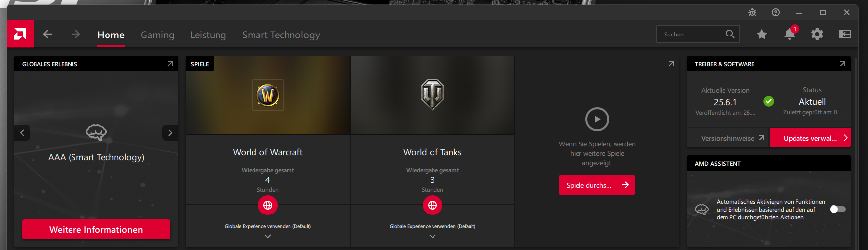The image size is (868, 250).
Task: Toggle the sidebar panel icon
Action: 845,34
